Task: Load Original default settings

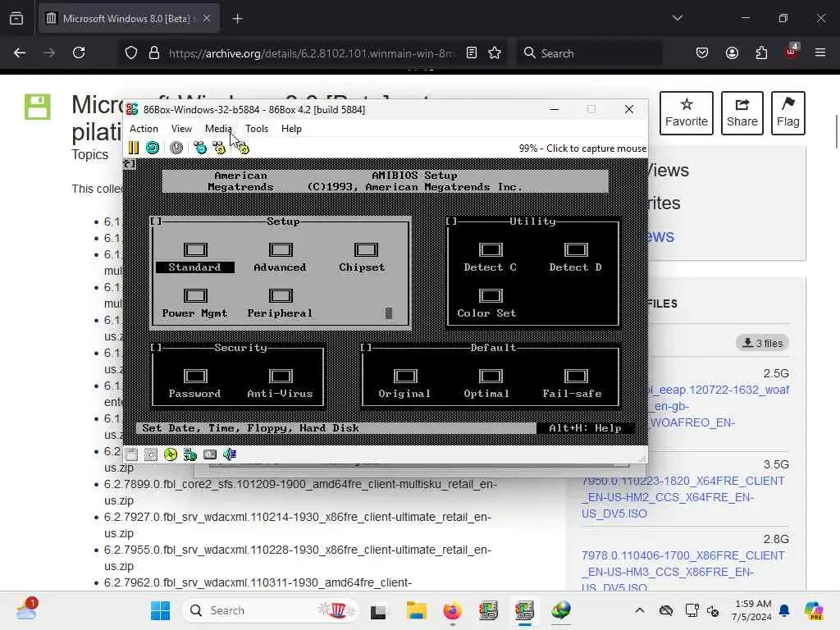Action: click(x=405, y=384)
